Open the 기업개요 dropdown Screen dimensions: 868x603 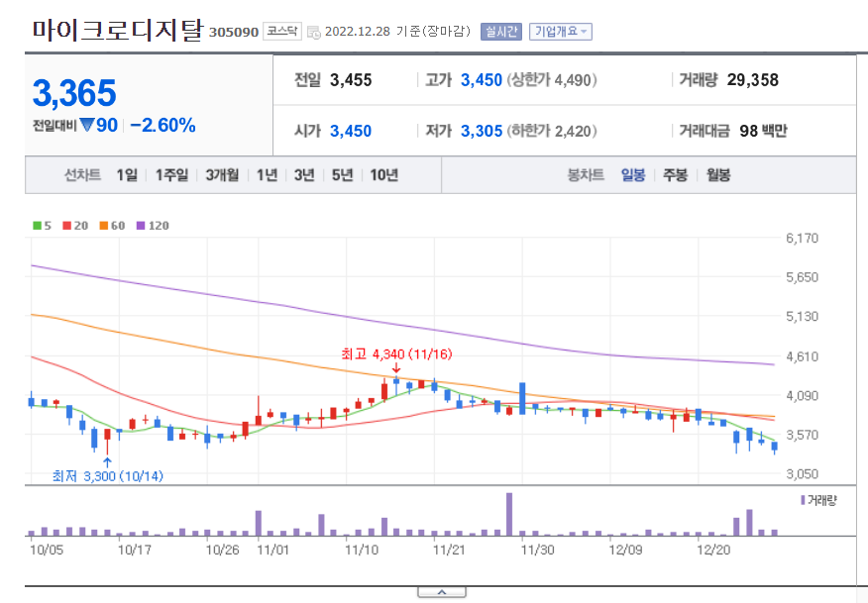click(560, 32)
